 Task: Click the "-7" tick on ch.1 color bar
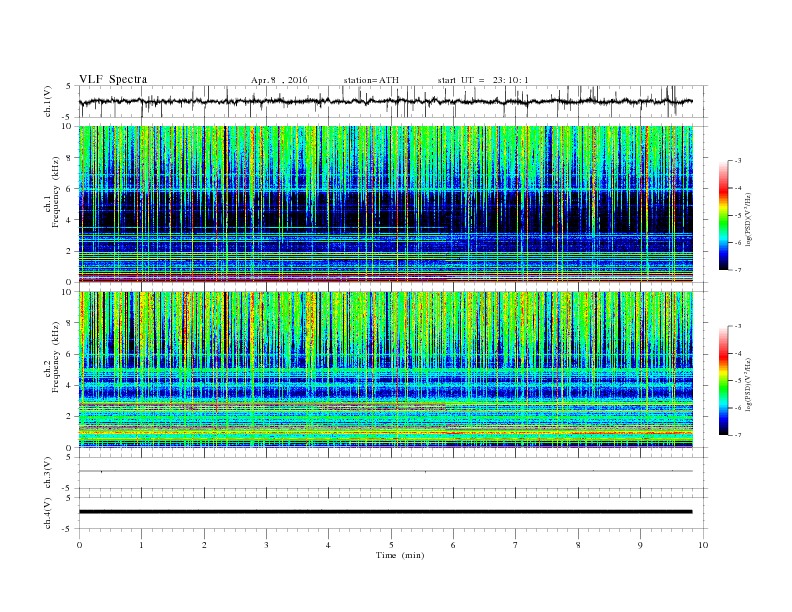coord(738,270)
